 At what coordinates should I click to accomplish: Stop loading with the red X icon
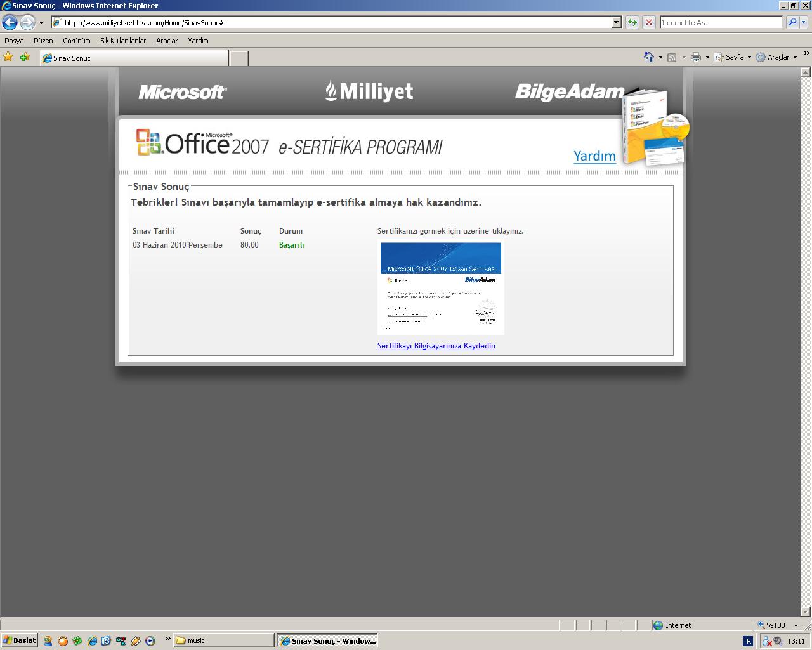(x=649, y=23)
